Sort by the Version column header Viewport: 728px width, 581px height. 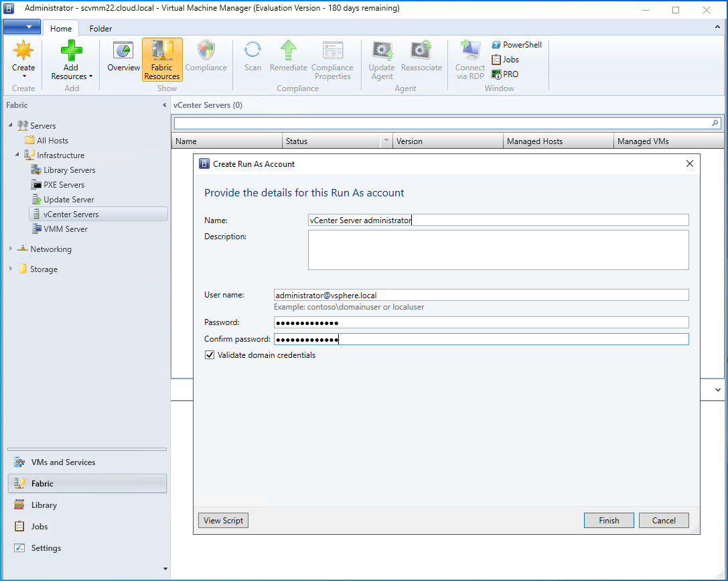click(x=447, y=141)
